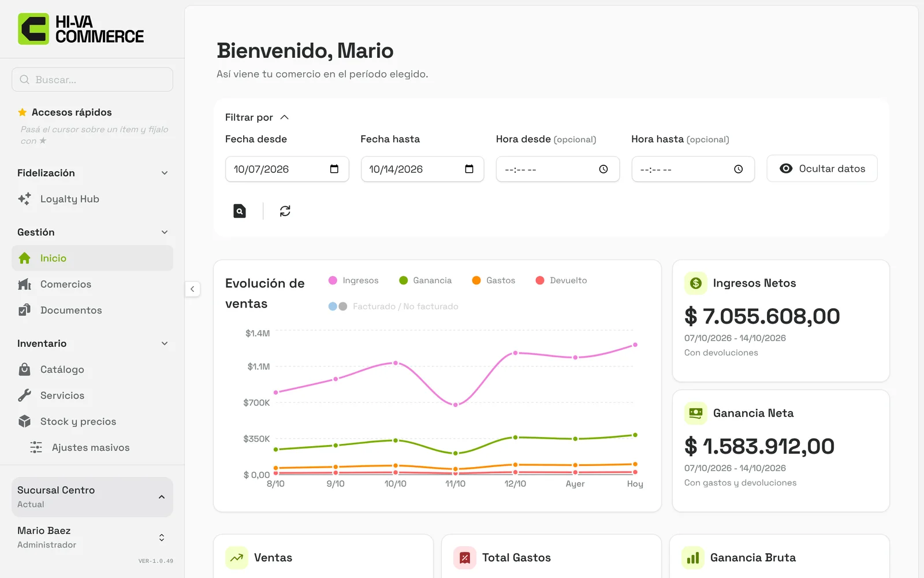Go to Inicio in sidebar
The height and width of the screenshot is (578, 924).
click(92, 258)
